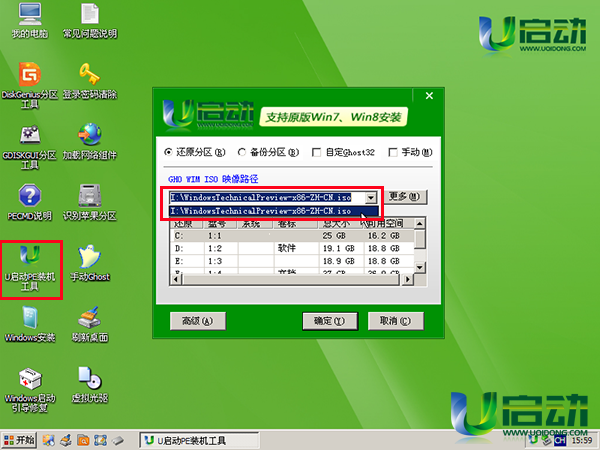Click 刷新桌面 brush icon

click(90, 324)
